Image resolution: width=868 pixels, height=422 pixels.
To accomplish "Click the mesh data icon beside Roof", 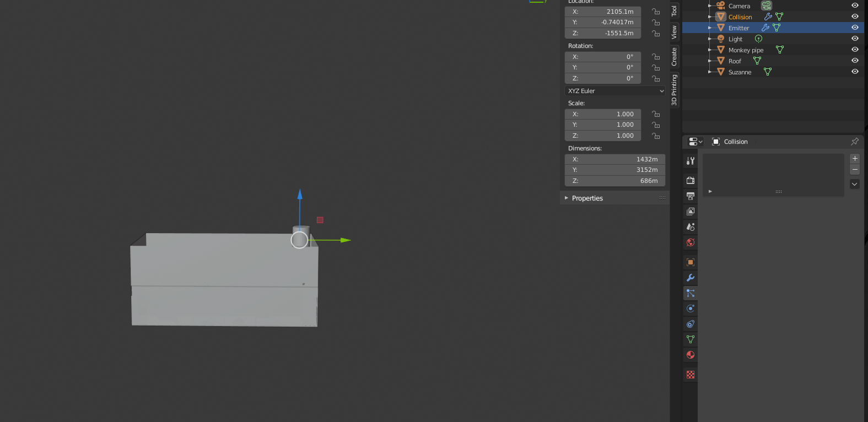I will coord(757,61).
